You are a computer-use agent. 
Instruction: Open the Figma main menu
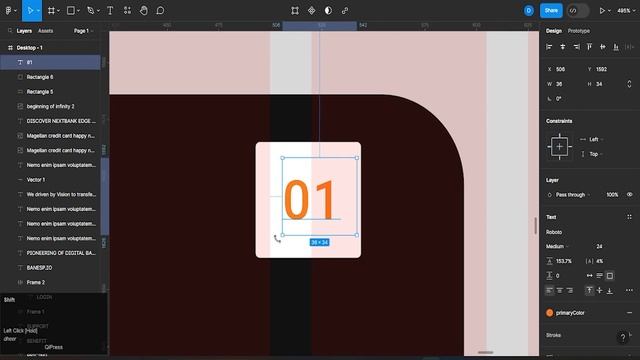click(x=8, y=11)
